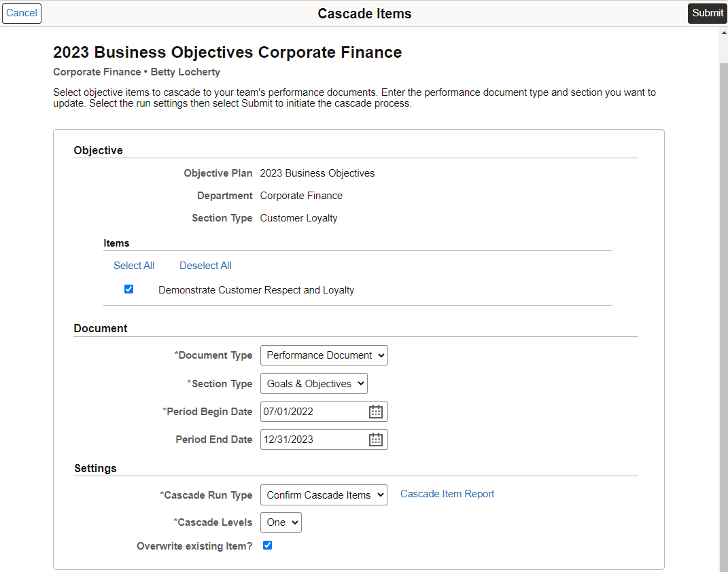Image resolution: width=728 pixels, height=572 pixels.
Task: Deselect All objective items
Action: [x=205, y=265]
